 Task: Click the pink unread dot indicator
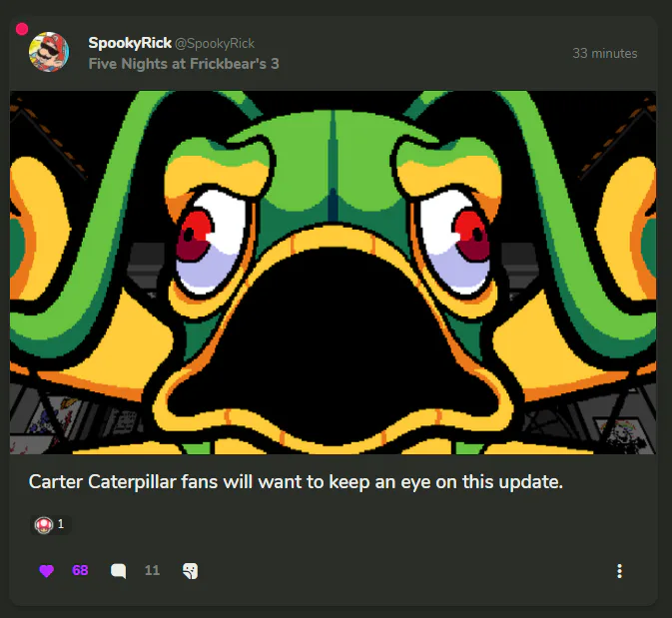pos(22,29)
